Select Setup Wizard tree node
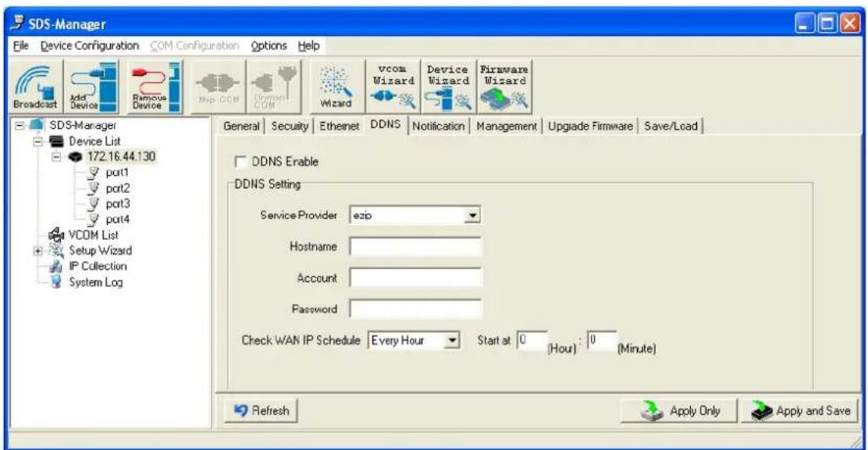This screenshot has height=450, width=868. 100,251
